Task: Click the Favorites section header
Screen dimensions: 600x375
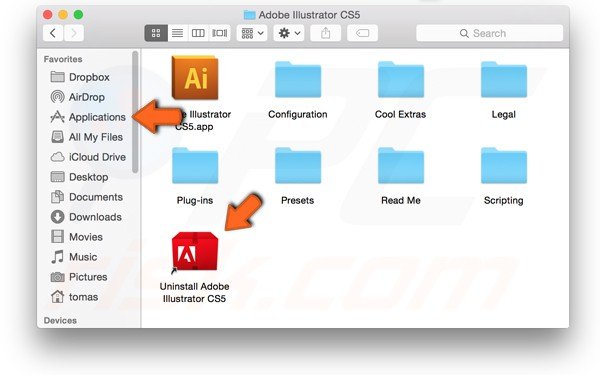Action: [63, 59]
